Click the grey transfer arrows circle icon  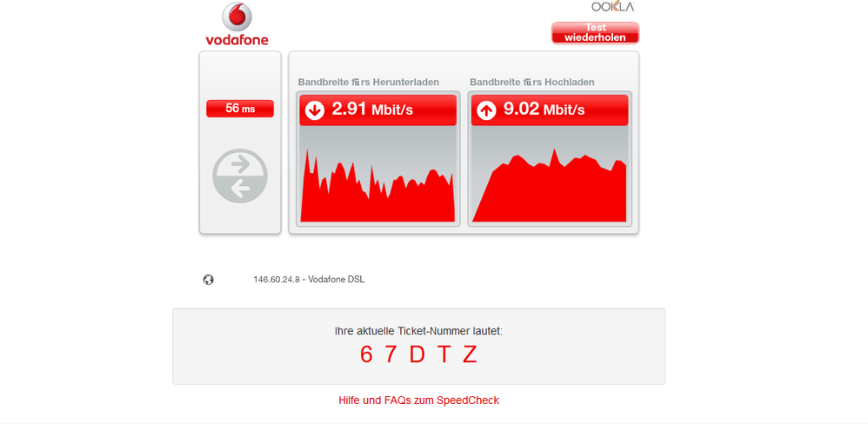click(240, 176)
